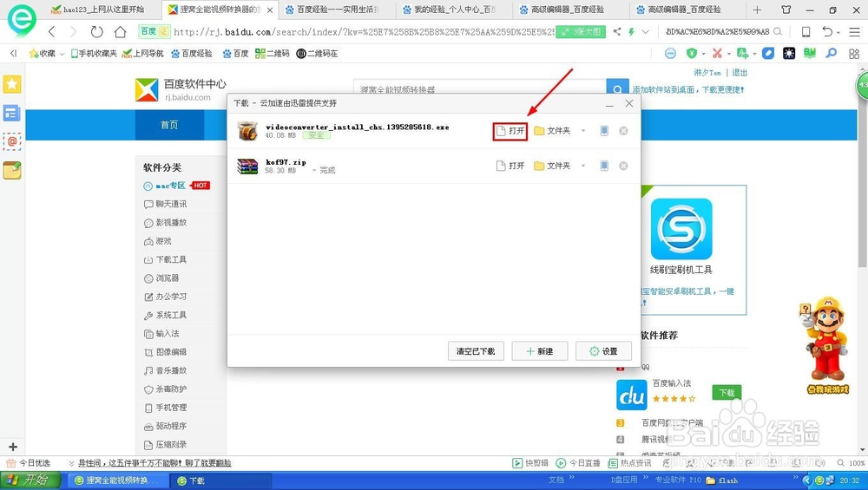Expand folder dropdown for kof97.zip row
The image size is (868, 490).
[x=583, y=166]
